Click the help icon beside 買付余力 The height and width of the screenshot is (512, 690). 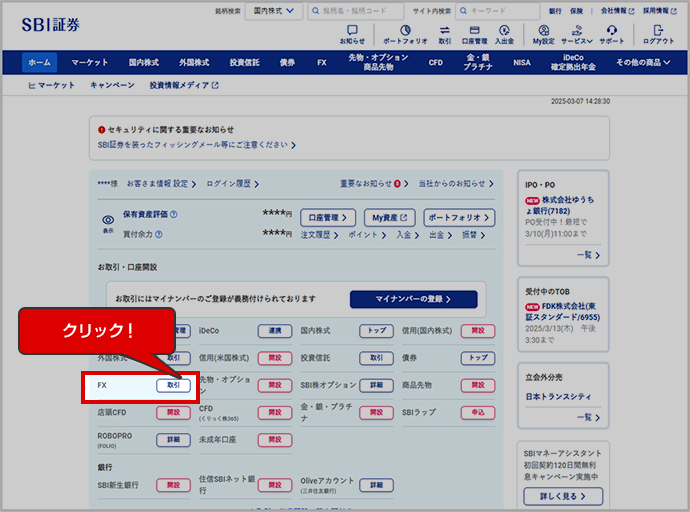pos(158,234)
